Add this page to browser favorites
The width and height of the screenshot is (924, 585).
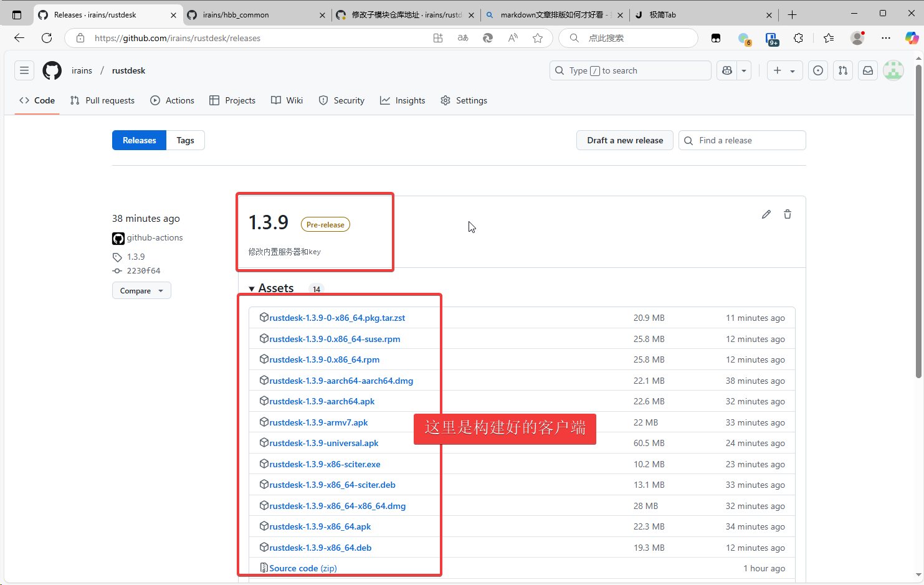click(x=538, y=38)
